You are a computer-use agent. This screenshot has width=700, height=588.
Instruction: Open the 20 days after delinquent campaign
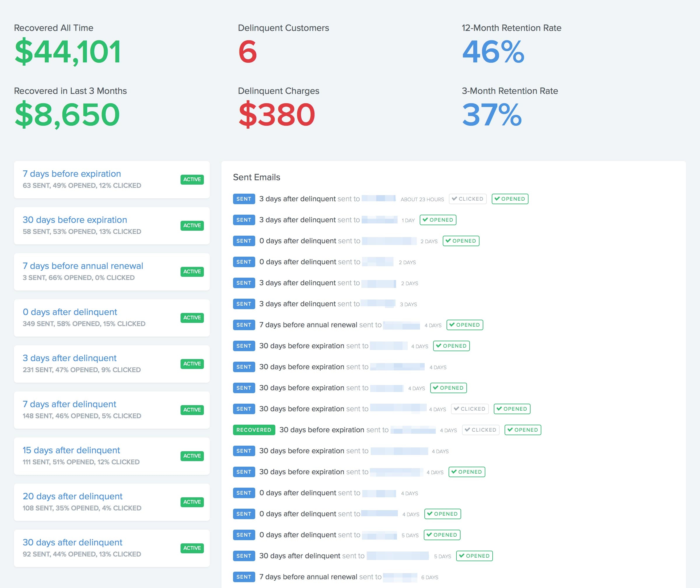[x=72, y=496]
